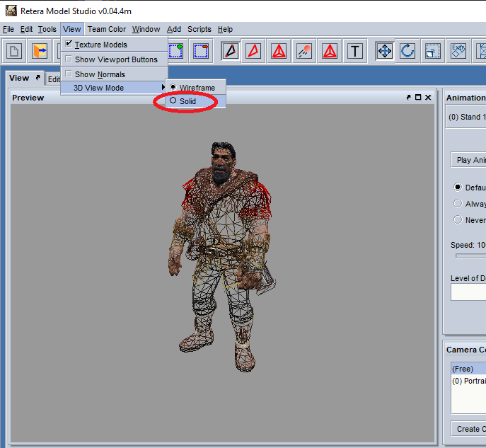Click the Open file toolbar icon
Image resolution: width=486 pixels, height=448 pixels.
pyautogui.click(x=40, y=51)
